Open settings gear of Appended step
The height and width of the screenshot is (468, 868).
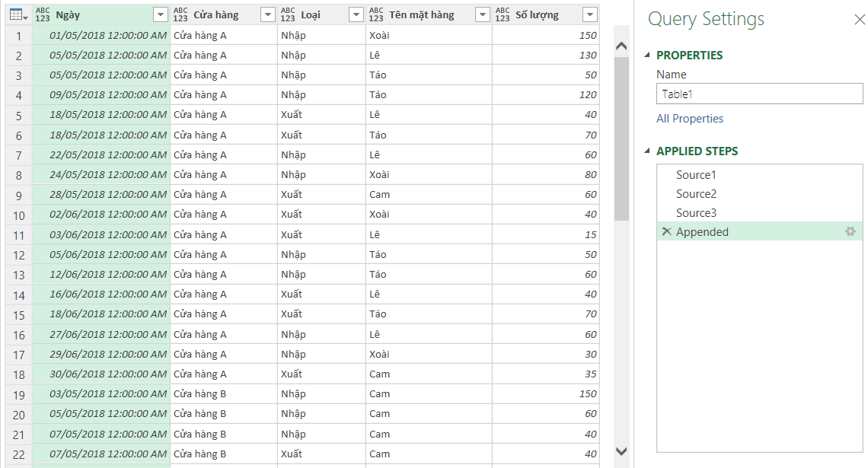point(850,232)
